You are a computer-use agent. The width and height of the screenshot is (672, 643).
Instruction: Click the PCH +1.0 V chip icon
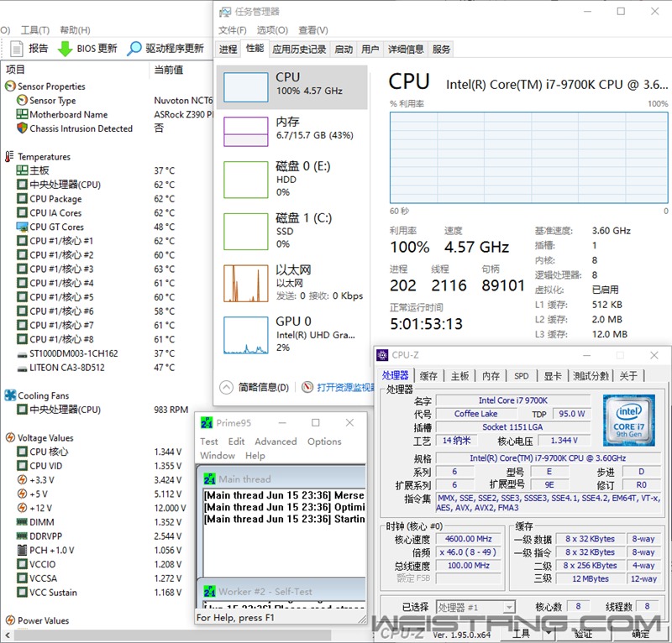click(x=22, y=550)
